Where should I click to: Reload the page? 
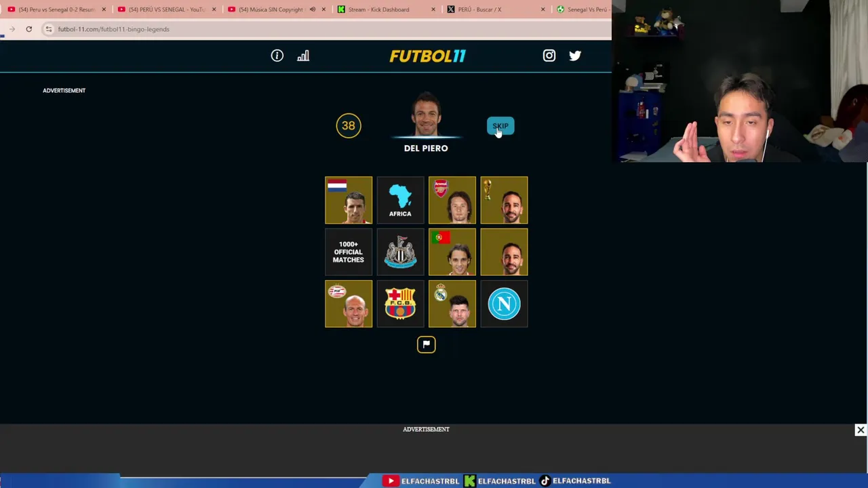pyautogui.click(x=28, y=29)
